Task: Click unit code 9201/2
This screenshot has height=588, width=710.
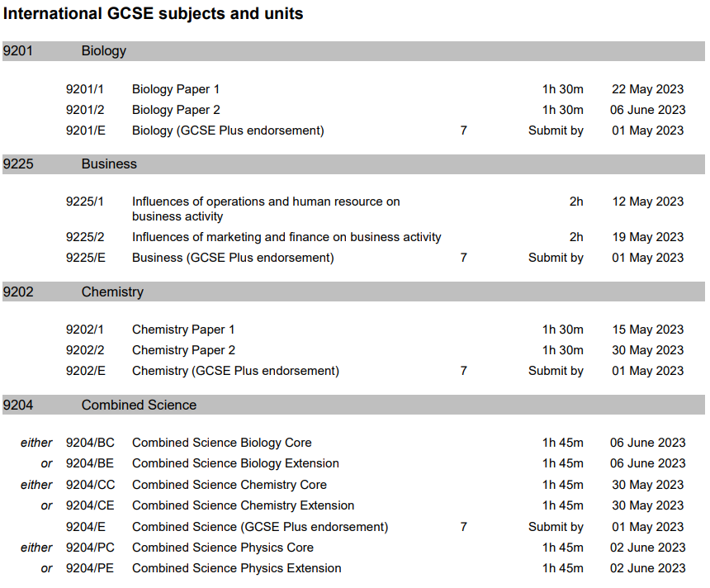Action: (85, 110)
